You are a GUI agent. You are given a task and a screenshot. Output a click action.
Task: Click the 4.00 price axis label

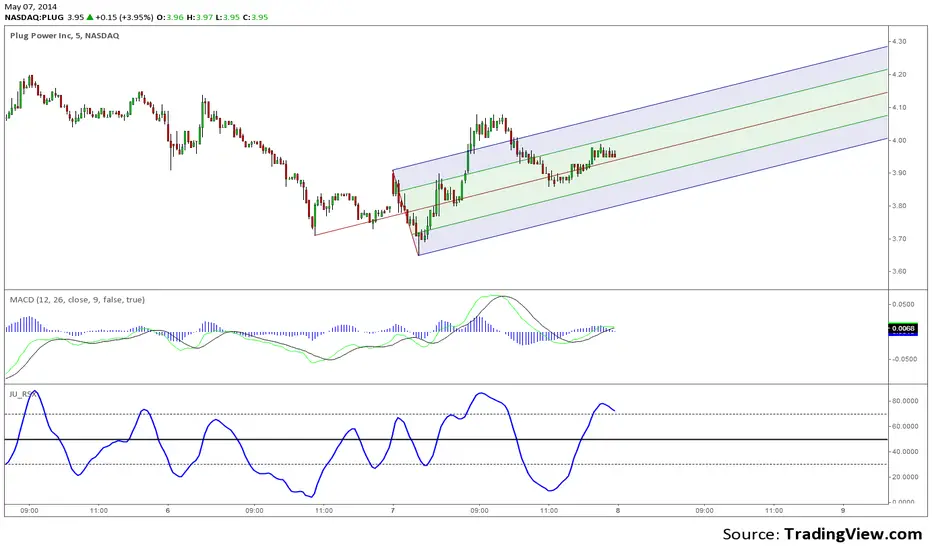899,140
